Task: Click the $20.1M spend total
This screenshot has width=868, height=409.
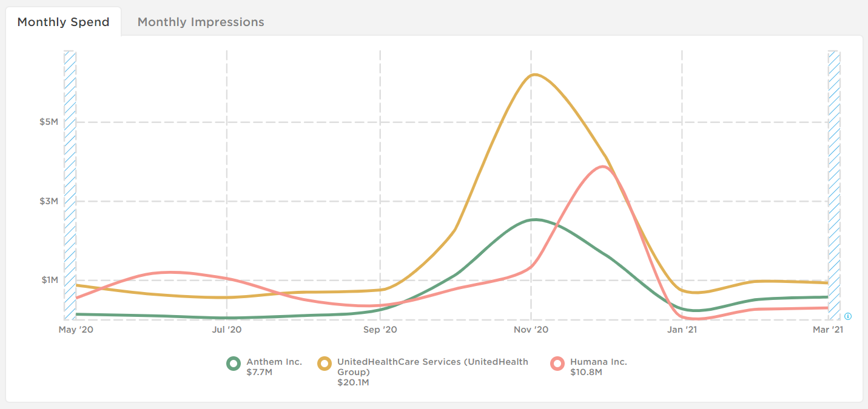Action: point(353,382)
